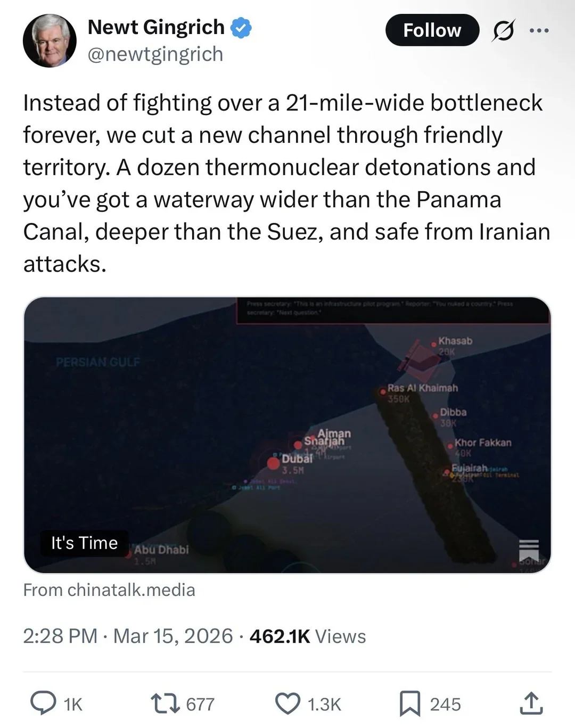This screenshot has height=728, width=575.
Task: Follow Newt Gingrich
Action: click(x=432, y=30)
